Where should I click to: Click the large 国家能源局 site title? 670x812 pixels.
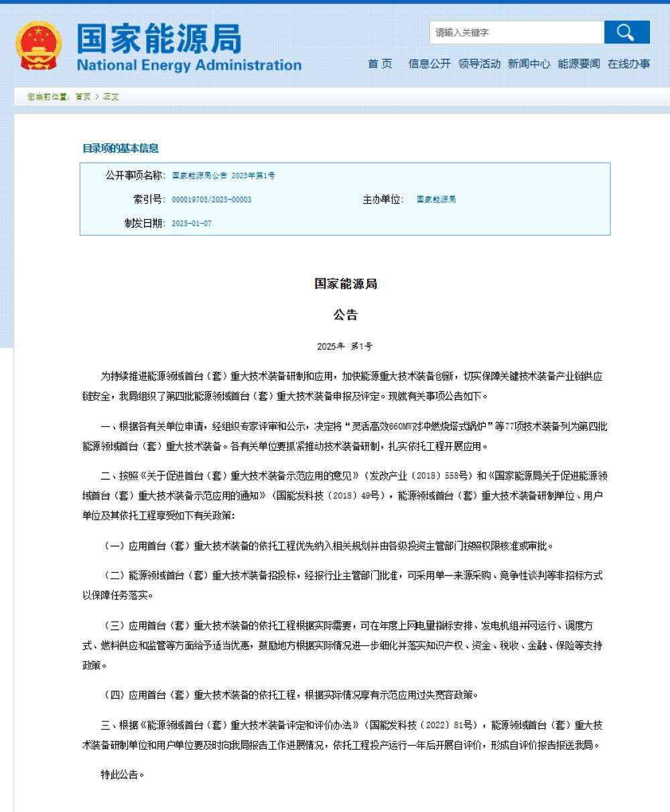[x=159, y=39]
